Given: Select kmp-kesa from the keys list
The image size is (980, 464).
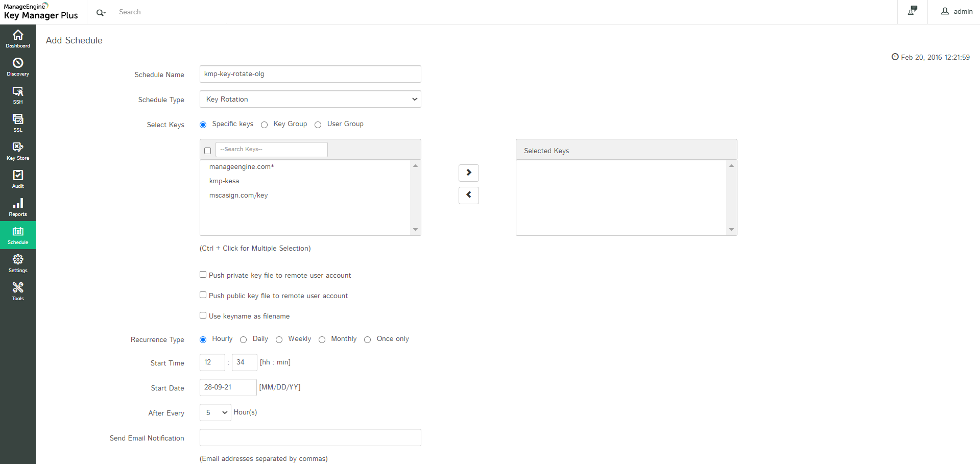Looking at the screenshot, I should pyautogui.click(x=224, y=181).
